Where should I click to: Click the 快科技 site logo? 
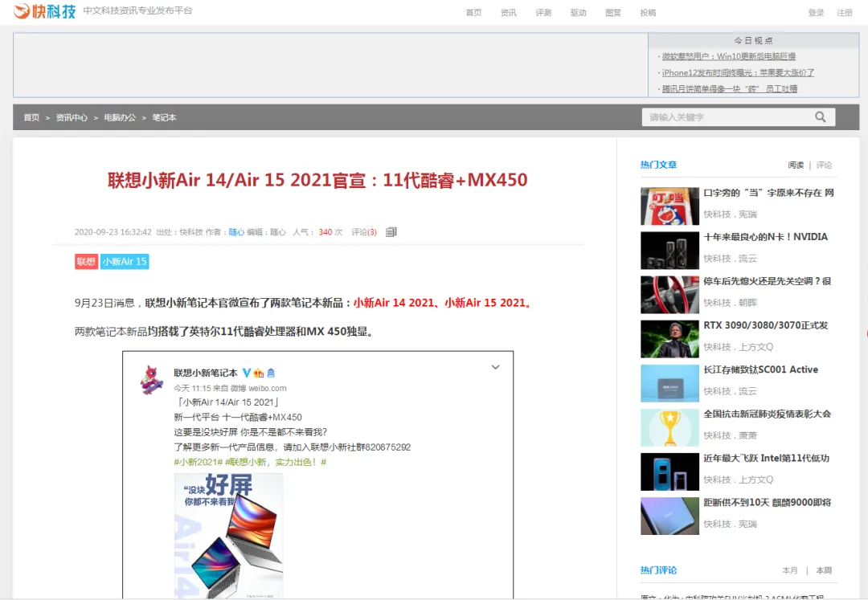coord(44,10)
